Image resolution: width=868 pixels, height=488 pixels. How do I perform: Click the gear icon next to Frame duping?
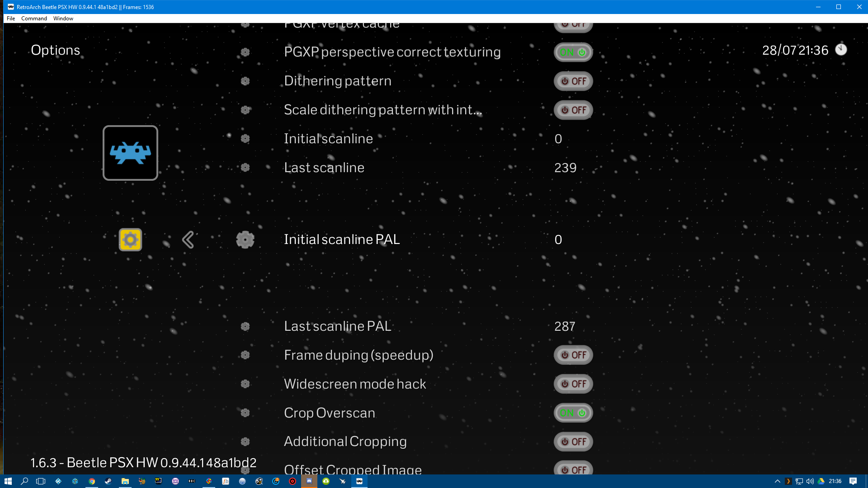(245, 355)
